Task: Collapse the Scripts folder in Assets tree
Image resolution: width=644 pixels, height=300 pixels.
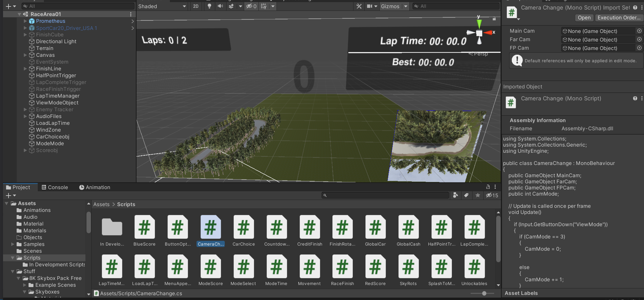Action: pyautogui.click(x=13, y=258)
